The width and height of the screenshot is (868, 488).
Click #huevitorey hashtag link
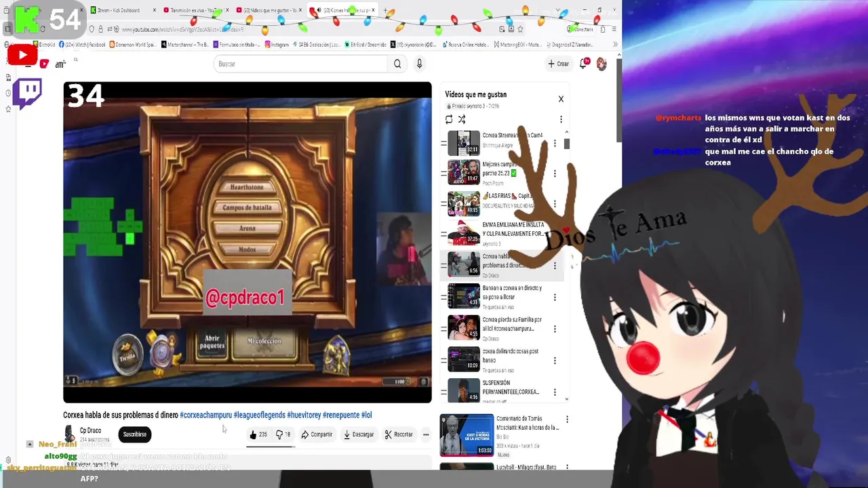304,415
